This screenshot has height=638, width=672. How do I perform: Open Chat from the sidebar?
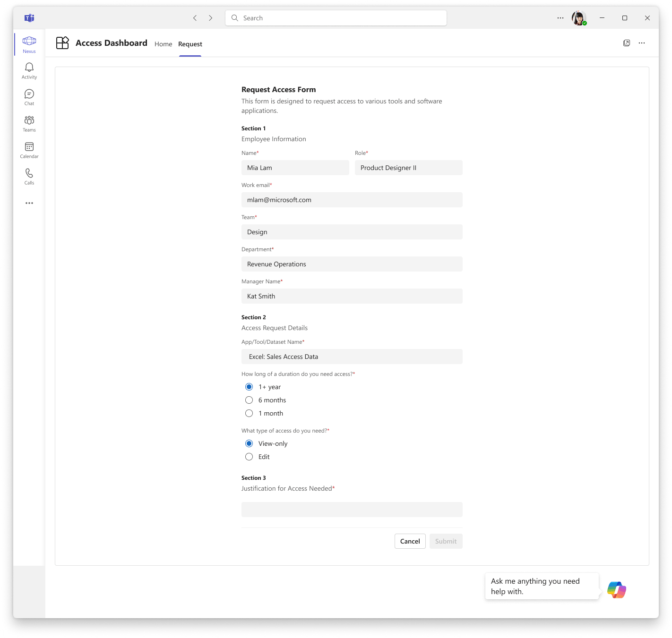[x=29, y=97]
